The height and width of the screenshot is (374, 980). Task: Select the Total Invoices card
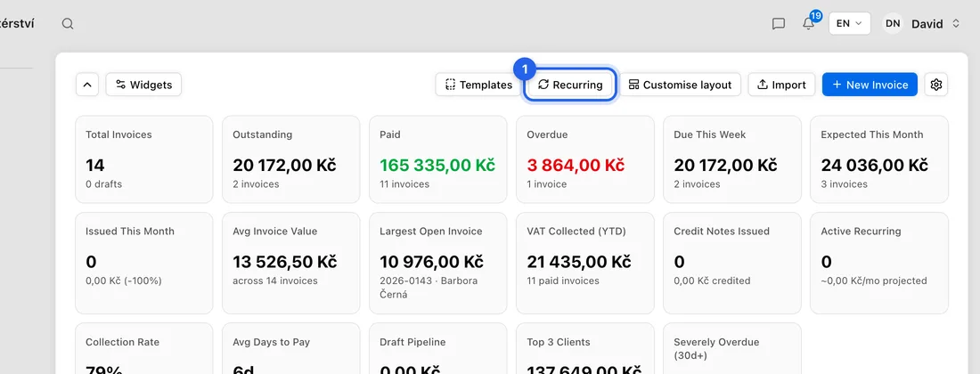click(143, 159)
